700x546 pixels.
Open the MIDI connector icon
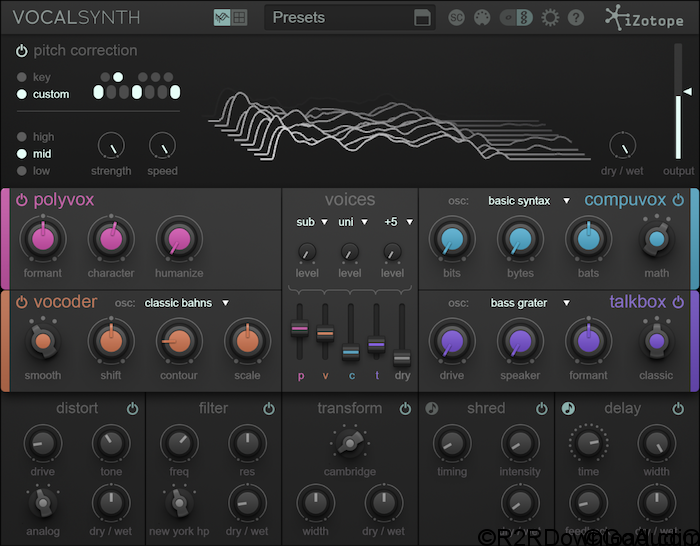482,18
